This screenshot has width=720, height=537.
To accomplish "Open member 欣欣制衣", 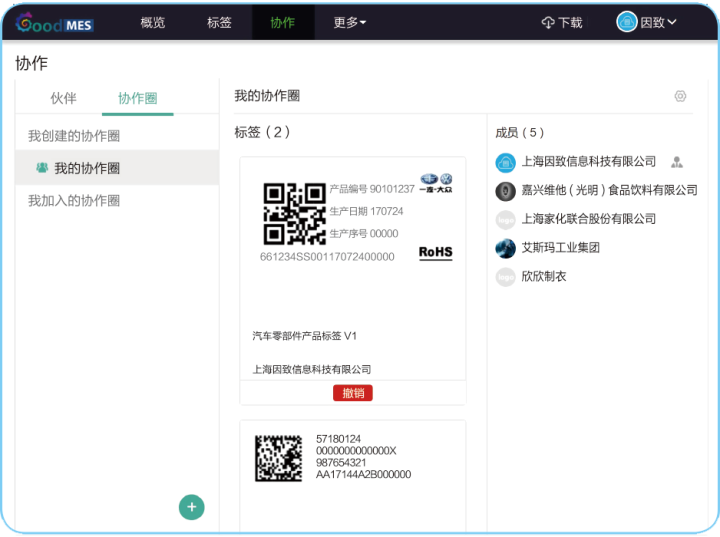I will 544,277.
